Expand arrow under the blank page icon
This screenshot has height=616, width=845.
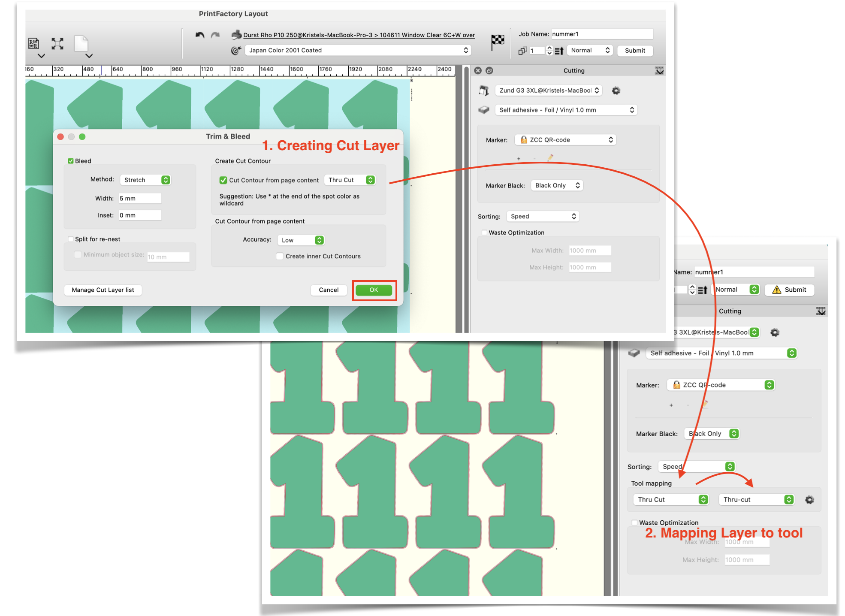tap(89, 56)
